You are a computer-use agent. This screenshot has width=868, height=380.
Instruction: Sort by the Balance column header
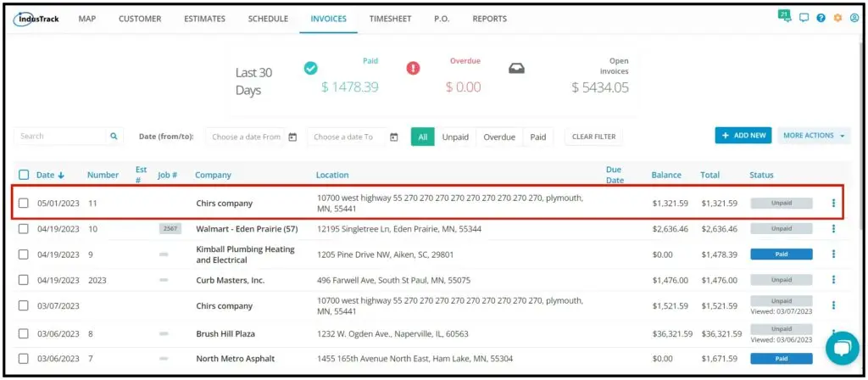click(666, 175)
